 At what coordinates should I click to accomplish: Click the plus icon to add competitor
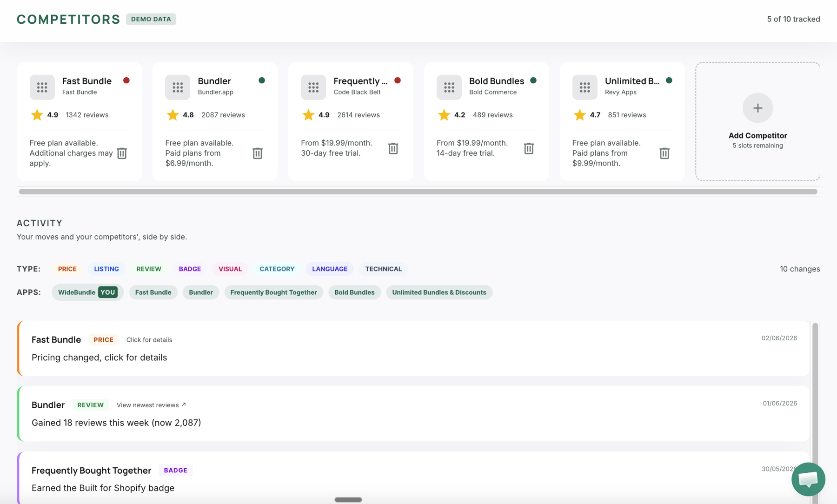(758, 108)
